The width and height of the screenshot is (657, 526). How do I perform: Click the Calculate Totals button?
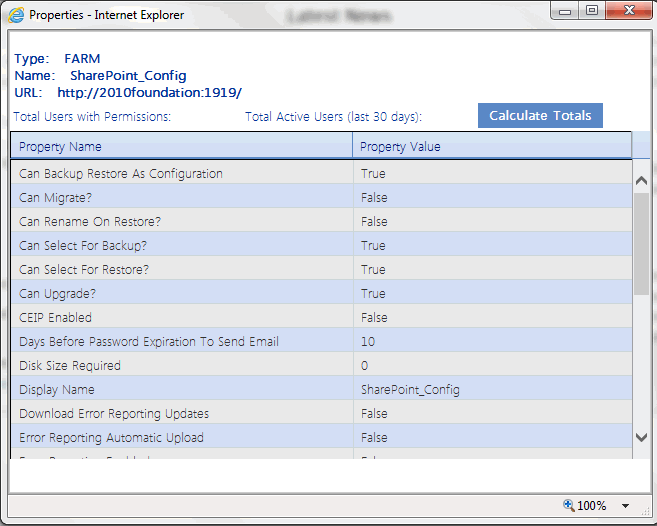coord(540,115)
